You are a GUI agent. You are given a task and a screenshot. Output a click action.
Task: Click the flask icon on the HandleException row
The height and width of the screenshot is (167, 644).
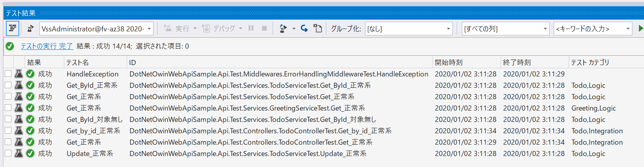point(18,74)
